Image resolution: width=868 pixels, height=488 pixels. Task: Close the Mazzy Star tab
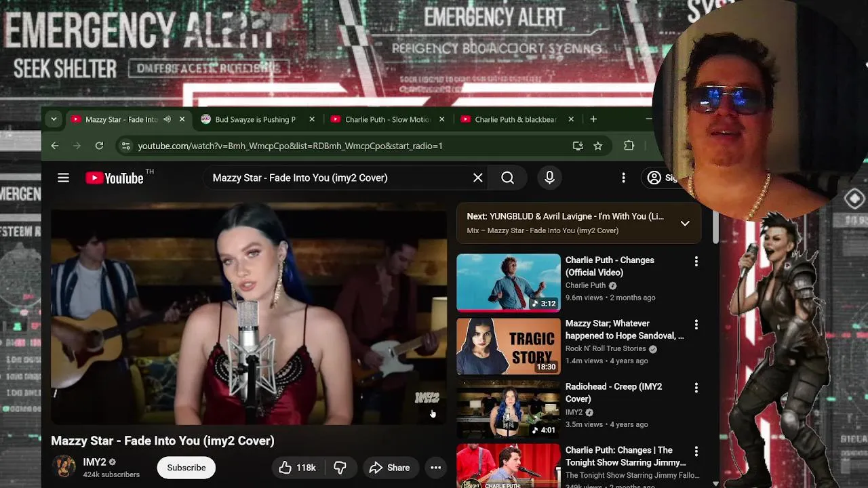(x=182, y=119)
